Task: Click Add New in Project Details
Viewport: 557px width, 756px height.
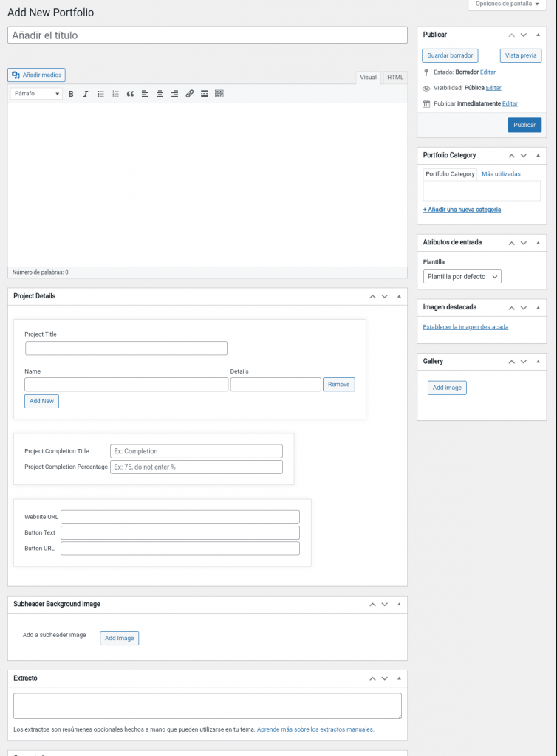Action: (41, 401)
